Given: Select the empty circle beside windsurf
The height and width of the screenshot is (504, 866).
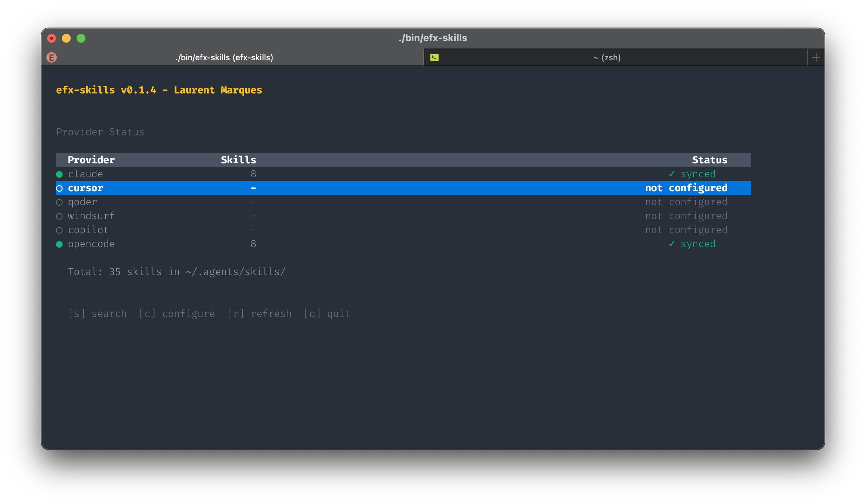Looking at the screenshot, I should tap(59, 216).
